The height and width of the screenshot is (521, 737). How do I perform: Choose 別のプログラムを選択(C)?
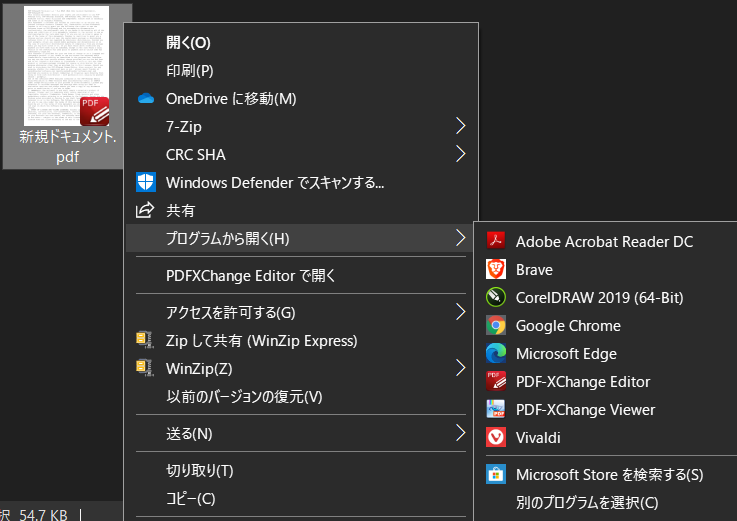point(587,503)
